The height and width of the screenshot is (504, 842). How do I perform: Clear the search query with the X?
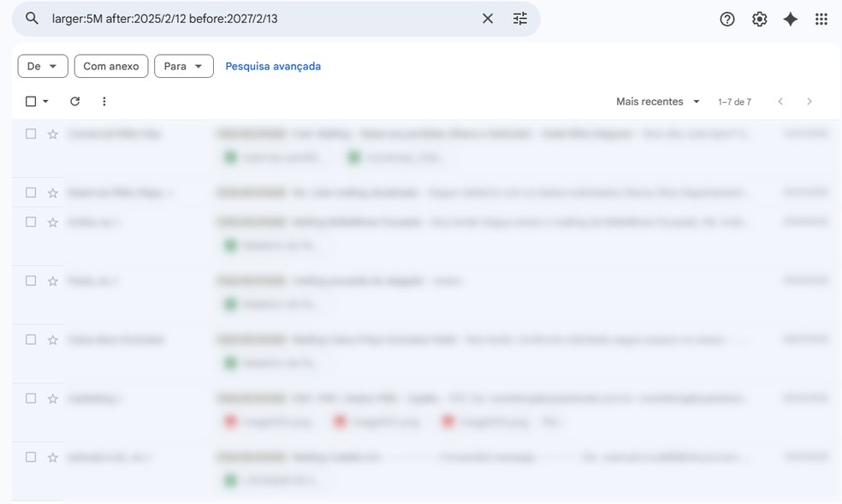tap(488, 19)
